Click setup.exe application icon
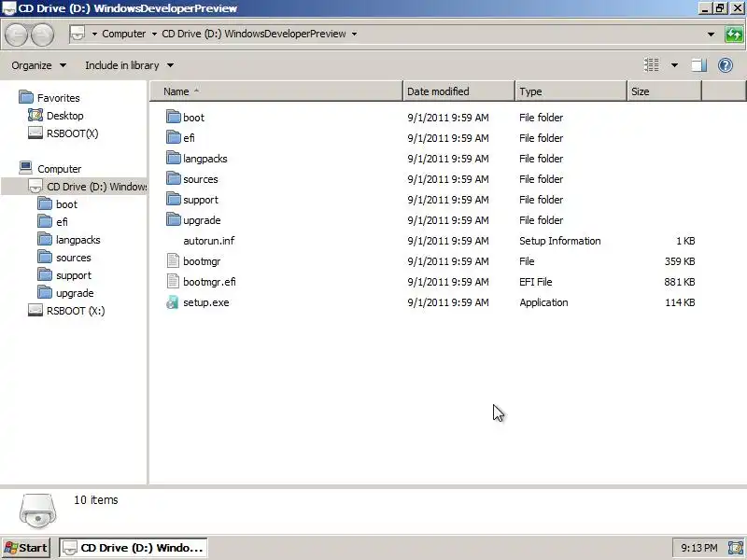The height and width of the screenshot is (560, 747). 173,301
